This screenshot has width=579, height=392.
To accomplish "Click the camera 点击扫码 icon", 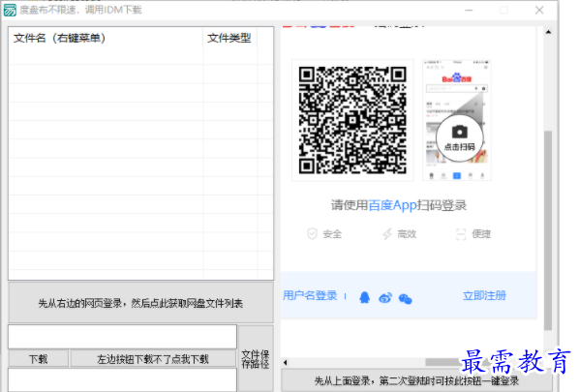I will click(459, 138).
